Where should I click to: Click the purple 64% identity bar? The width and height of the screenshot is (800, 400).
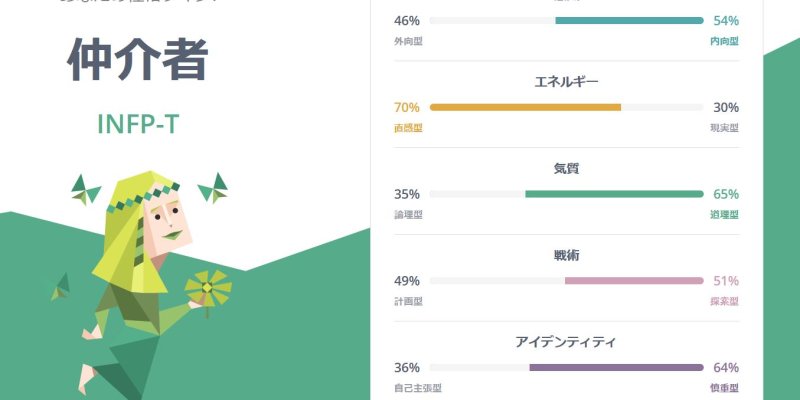pos(616,367)
